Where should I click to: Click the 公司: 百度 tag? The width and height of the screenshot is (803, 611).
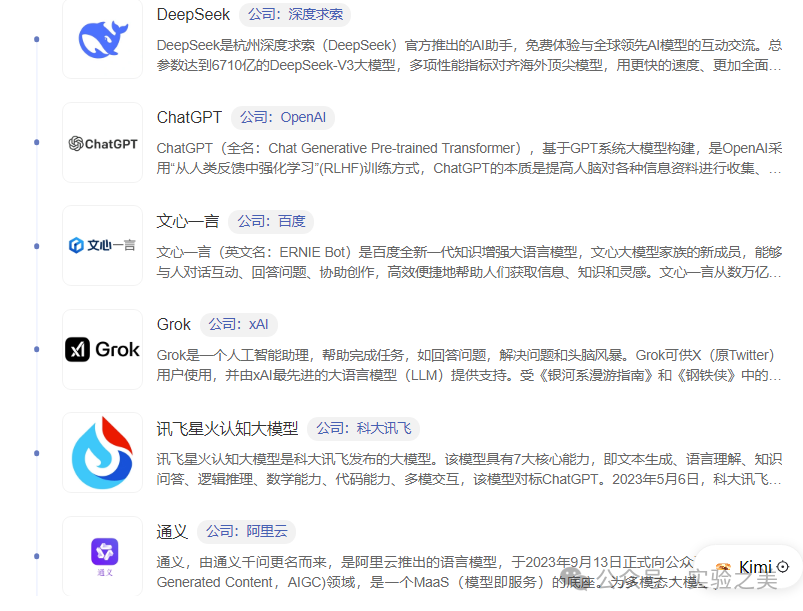(x=271, y=221)
